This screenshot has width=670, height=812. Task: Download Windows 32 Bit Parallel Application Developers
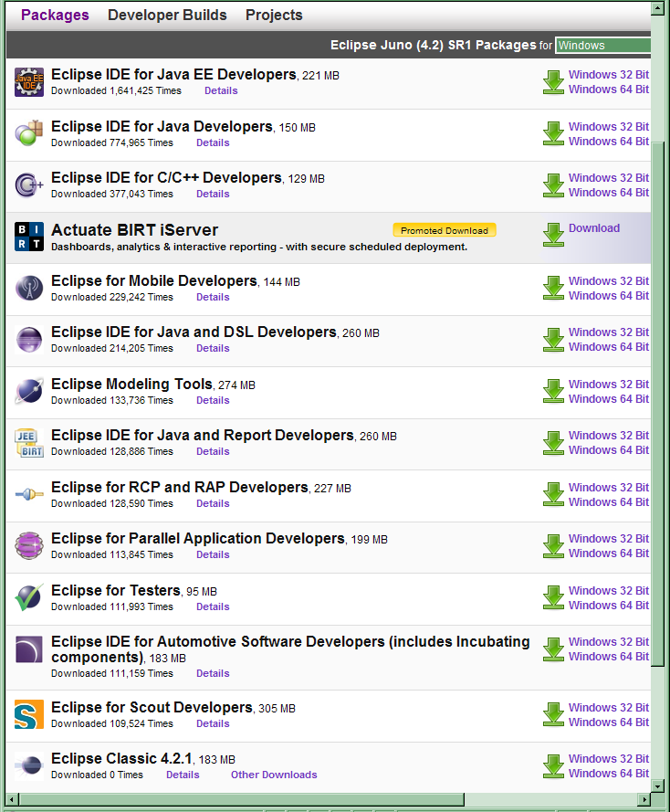point(609,539)
